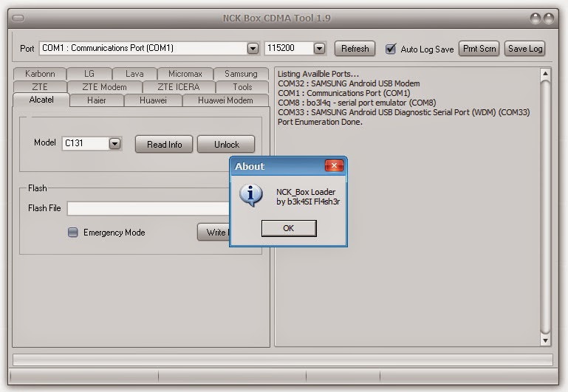The image size is (568, 392).
Task: Click the left round window button at top-right
Action: [535, 18]
